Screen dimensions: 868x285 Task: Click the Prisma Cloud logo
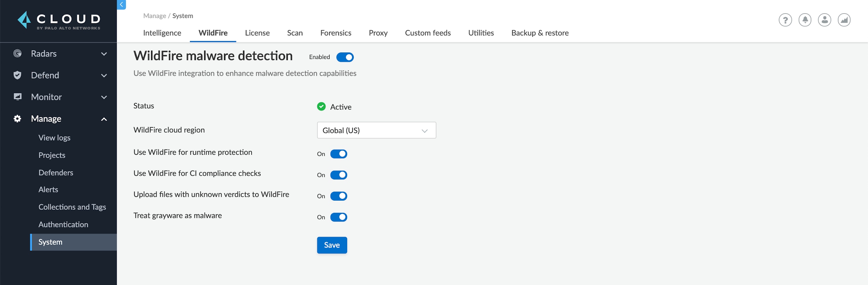click(x=59, y=20)
